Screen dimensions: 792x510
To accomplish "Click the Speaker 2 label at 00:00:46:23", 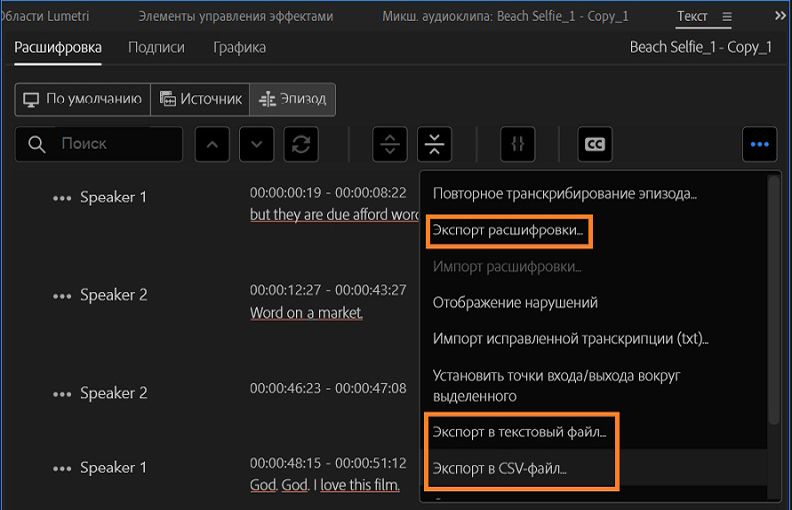I will click(x=114, y=393).
